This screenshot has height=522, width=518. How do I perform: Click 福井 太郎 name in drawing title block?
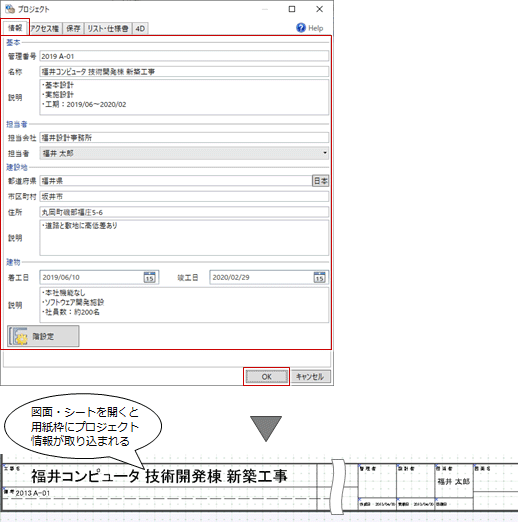453,481
